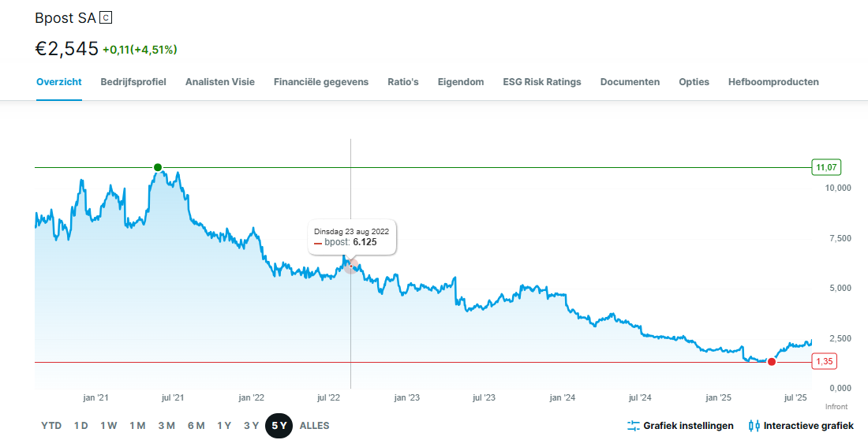Open the Bedrijfsprofiel tab
The height and width of the screenshot is (440, 868).
point(133,82)
